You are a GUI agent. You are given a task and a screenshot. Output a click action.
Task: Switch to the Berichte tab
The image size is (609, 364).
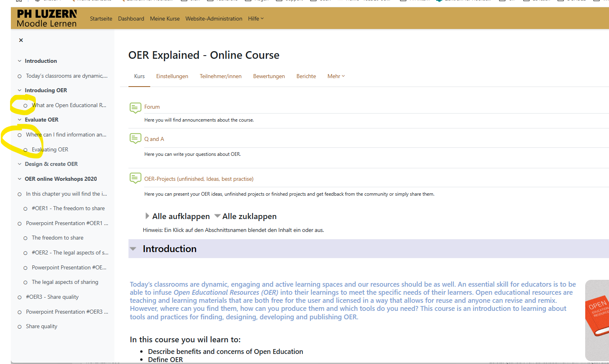click(306, 76)
